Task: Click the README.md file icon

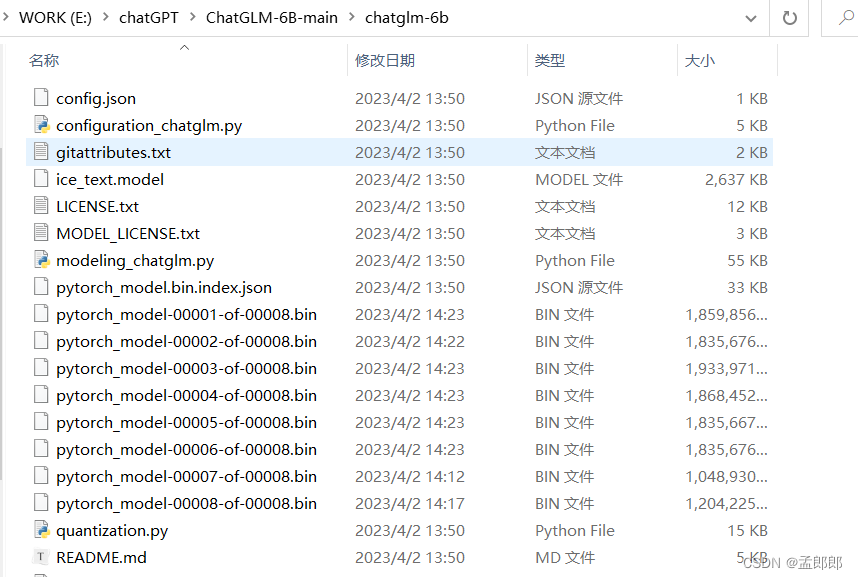Action: 41,557
